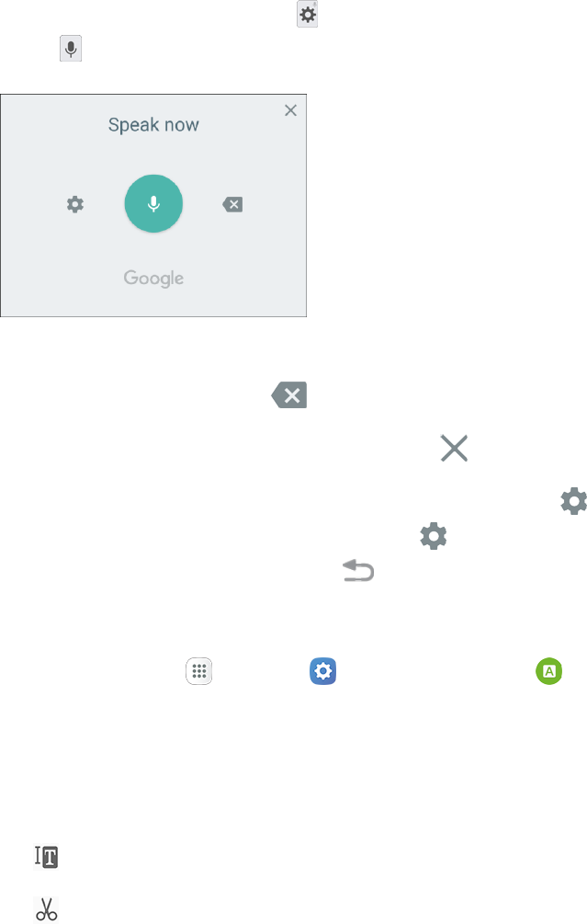Click the square-bordered dark gear icon
This screenshot has height=924, width=587.
click(x=307, y=15)
